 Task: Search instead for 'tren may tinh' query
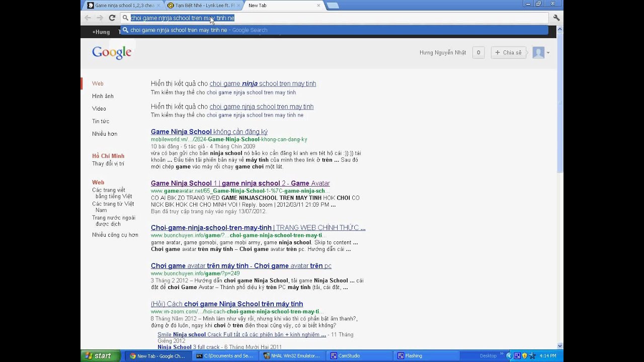point(251,93)
